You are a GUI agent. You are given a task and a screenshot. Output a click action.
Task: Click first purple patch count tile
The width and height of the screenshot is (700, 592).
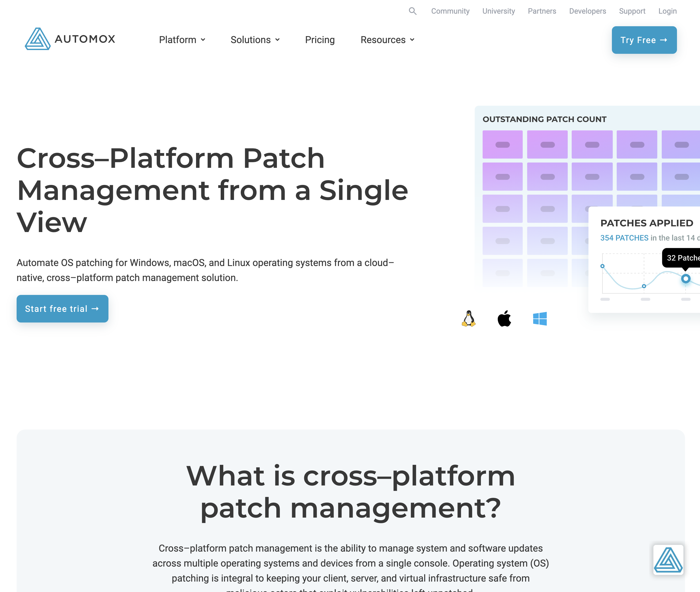click(x=502, y=145)
